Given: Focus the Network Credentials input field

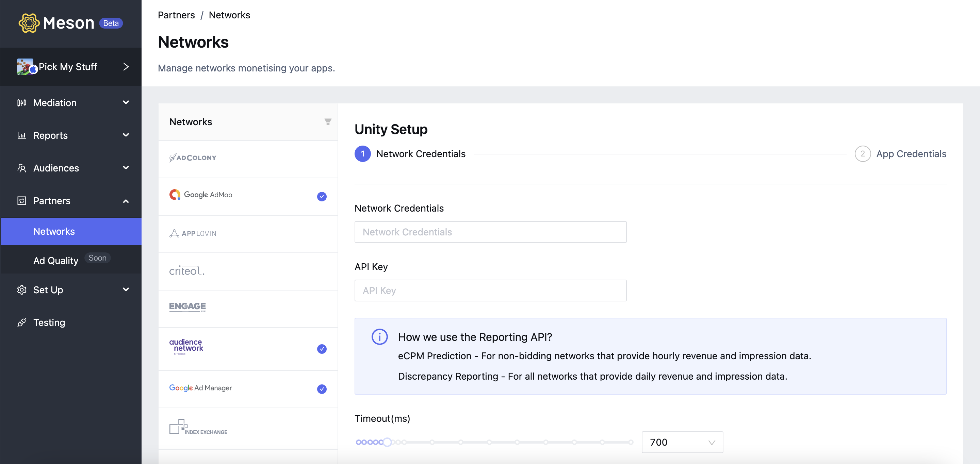Looking at the screenshot, I should [490, 232].
